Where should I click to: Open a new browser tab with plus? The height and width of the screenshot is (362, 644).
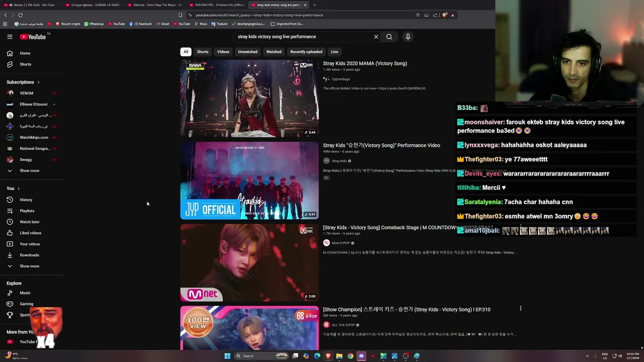(x=314, y=5)
